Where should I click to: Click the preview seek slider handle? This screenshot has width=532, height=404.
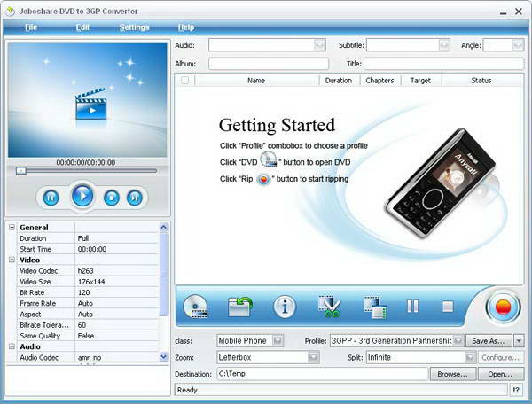21,171
